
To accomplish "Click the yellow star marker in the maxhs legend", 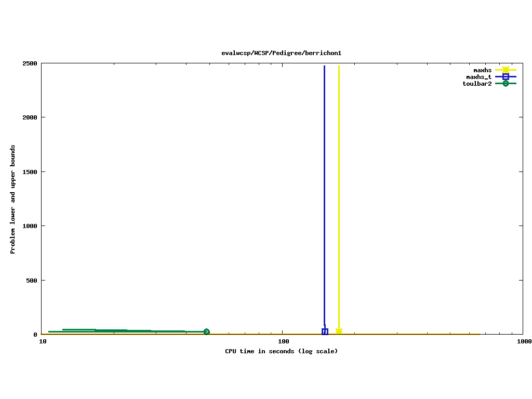I will 506,70.
